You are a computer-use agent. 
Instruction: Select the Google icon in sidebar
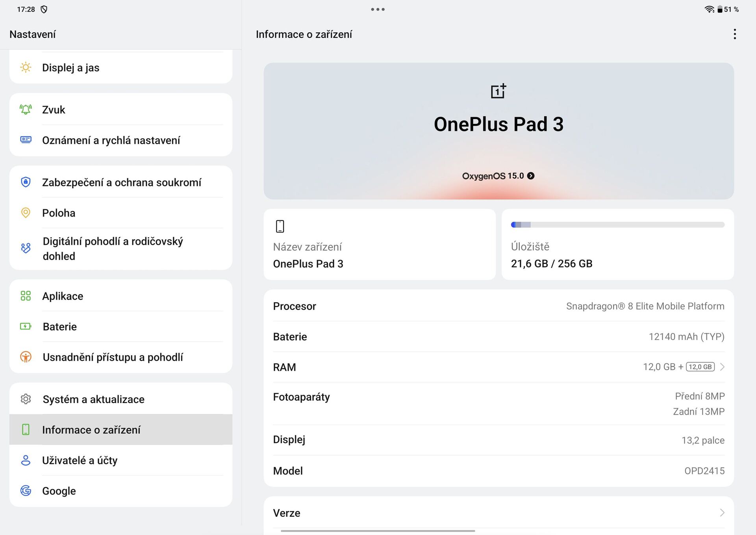(x=26, y=491)
